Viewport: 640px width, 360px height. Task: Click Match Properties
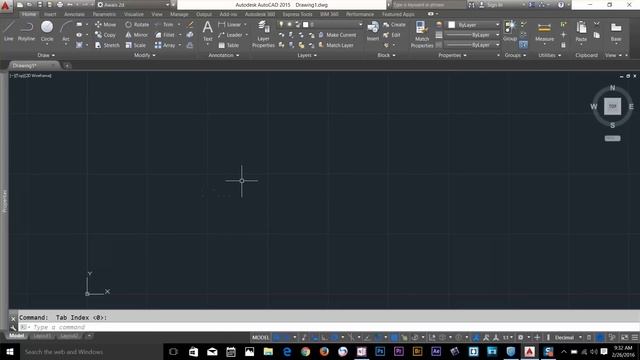pyautogui.click(x=422, y=35)
